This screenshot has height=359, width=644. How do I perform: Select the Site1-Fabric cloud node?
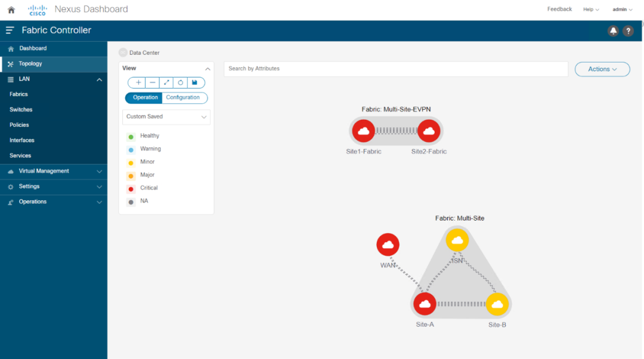coord(364,131)
